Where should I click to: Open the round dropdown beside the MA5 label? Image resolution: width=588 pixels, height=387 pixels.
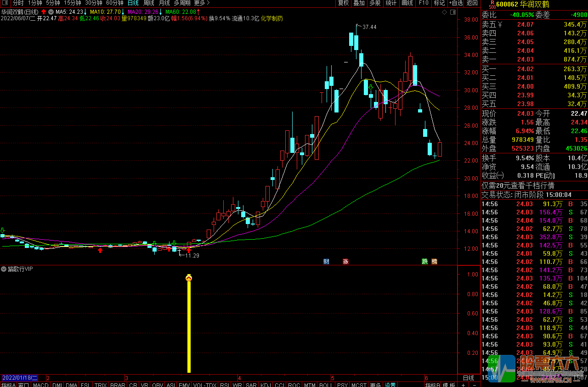[51, 11]
